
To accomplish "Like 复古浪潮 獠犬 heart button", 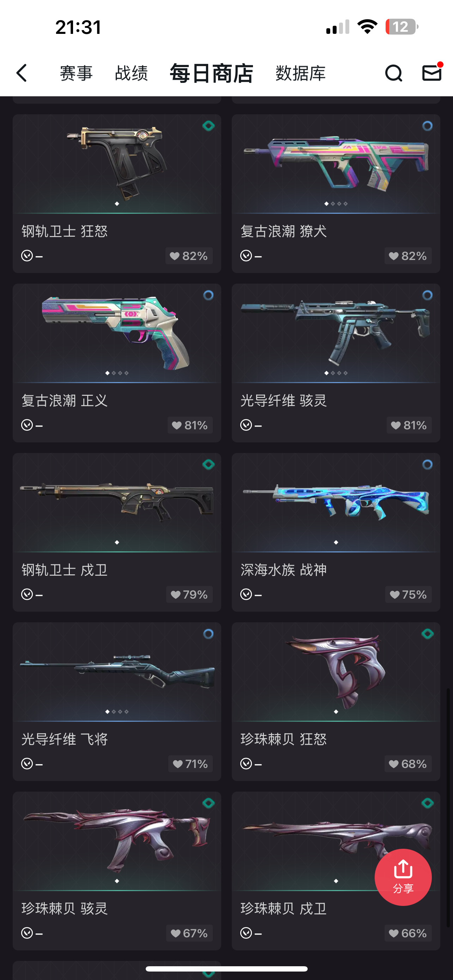I will (x=408, y=256).
